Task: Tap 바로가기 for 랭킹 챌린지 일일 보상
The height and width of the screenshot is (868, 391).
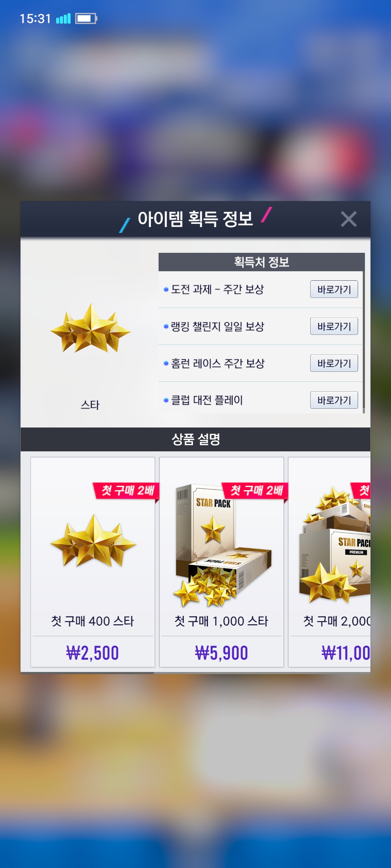Action: click(x=334, y=326)
